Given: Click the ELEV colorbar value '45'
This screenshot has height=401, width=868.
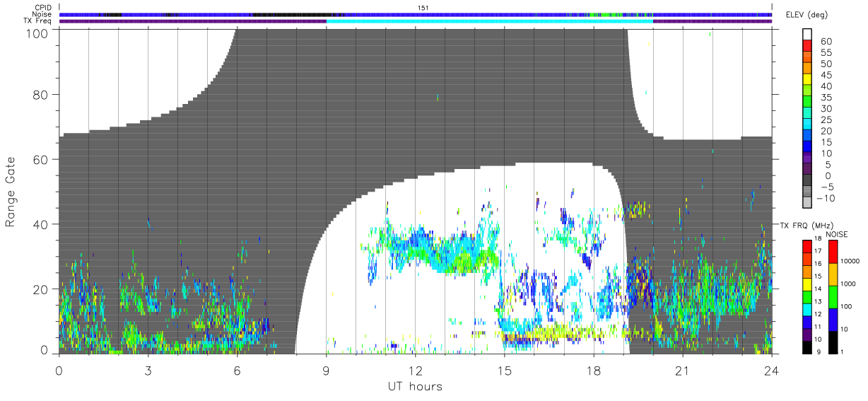Looking at the screenshot, I should pyautogui.click(x=826, y=75).
